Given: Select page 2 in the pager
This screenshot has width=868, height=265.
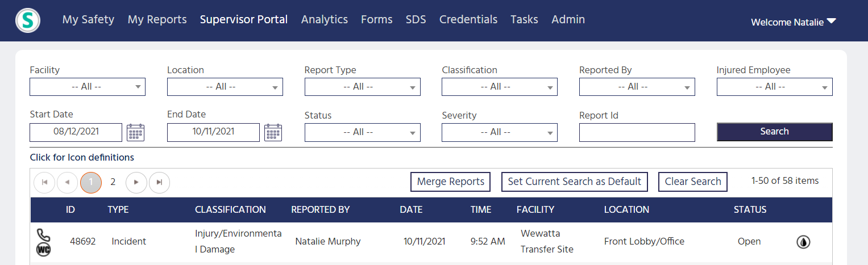Looking at the screenshot, I should pyautogui.click(x=113, y=182).
